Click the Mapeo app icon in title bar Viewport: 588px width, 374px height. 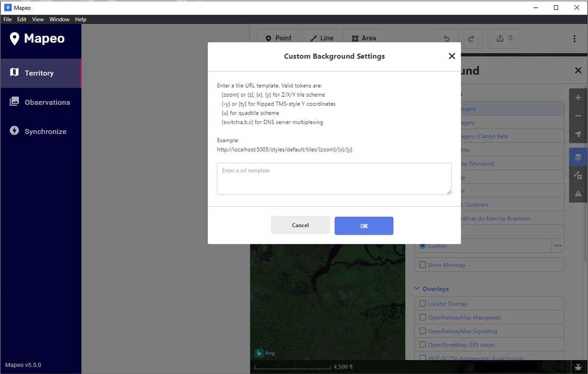[7, 7]
